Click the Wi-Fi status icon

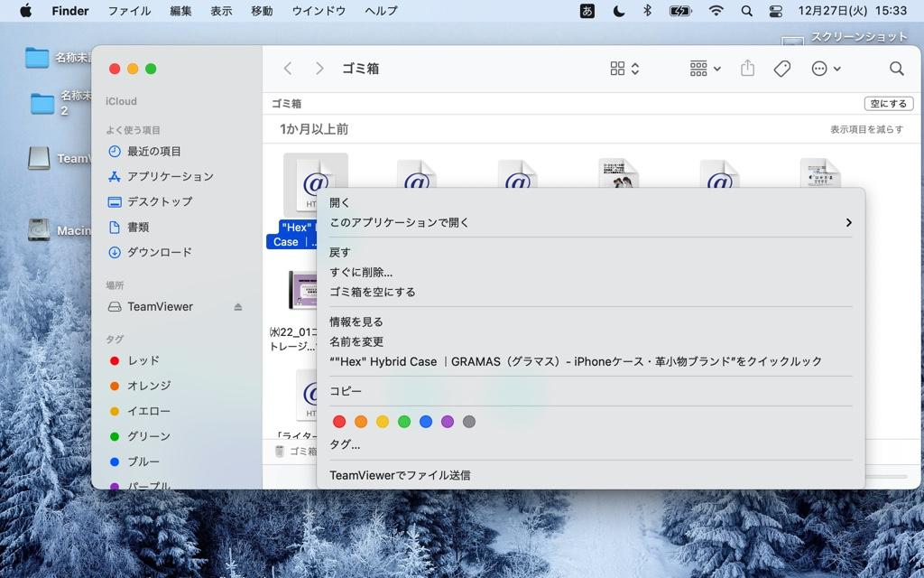click(716, 11)
